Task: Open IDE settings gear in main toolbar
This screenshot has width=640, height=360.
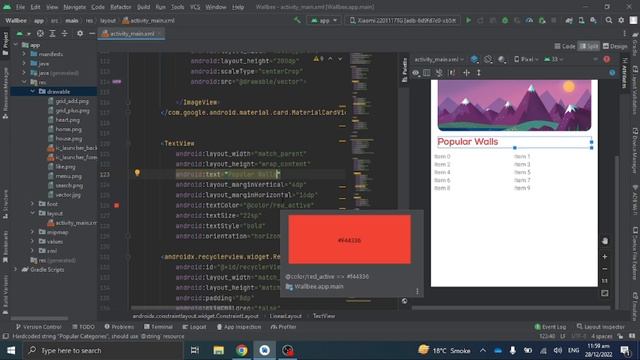Action: [x=621, y=20]
